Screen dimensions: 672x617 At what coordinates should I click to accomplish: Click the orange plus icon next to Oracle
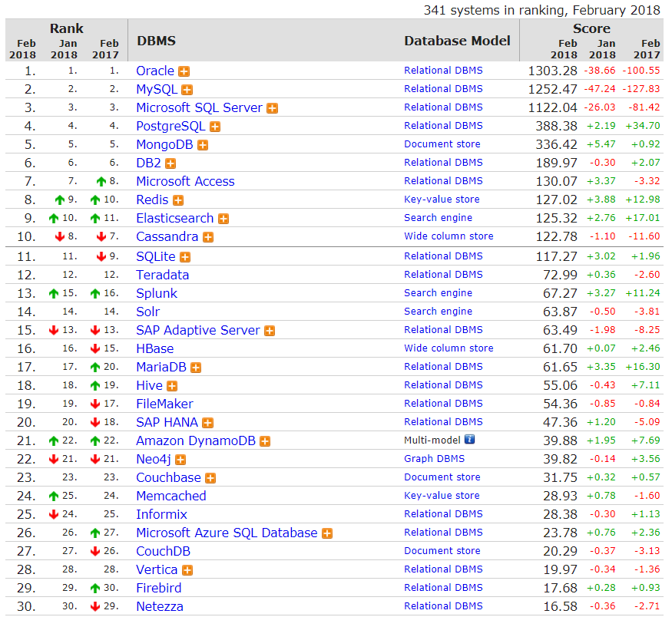pos(184,71)
